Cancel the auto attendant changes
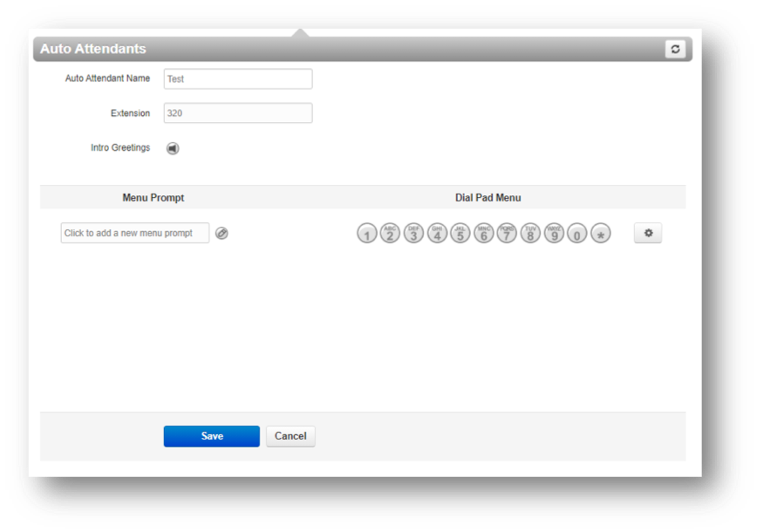The width and height of the screenshot is (757, 532). coord(290,436)
